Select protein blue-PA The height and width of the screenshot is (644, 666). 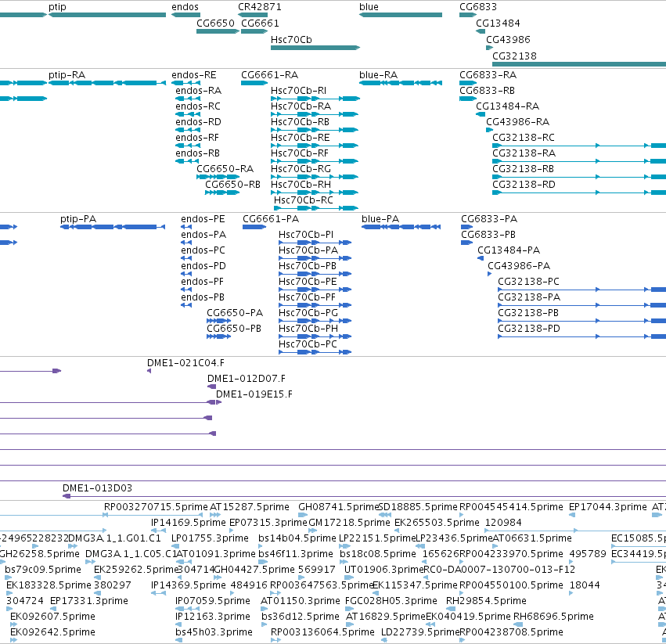click(x=380, y=219)
